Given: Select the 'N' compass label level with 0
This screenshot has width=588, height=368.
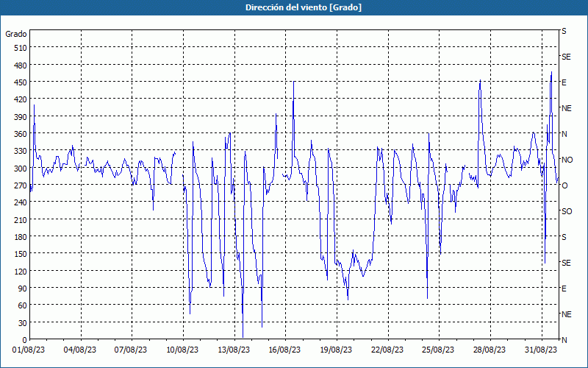Looking at the screenshot, I should coord(564,340).
